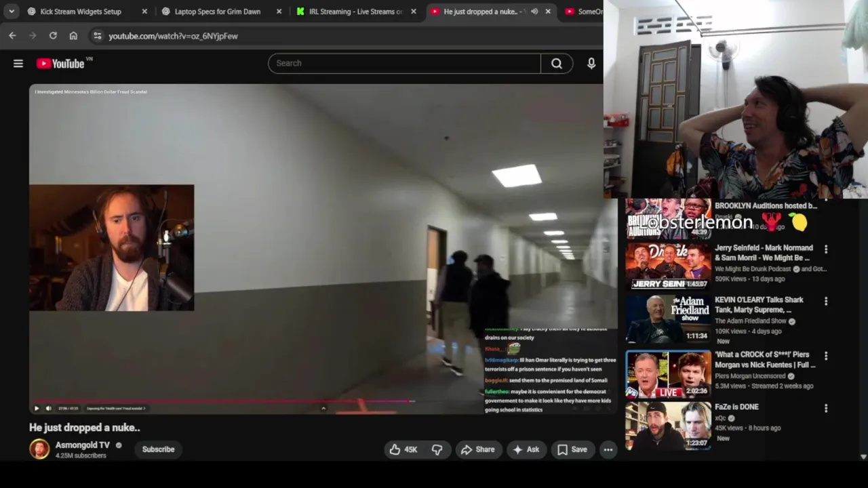Switch to the SomeOr... YouTube tab
868x488 pixels.
(x=583, y=12)
